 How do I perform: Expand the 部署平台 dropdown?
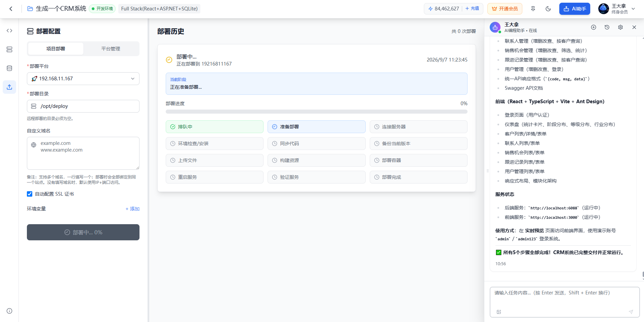(83, 79)
